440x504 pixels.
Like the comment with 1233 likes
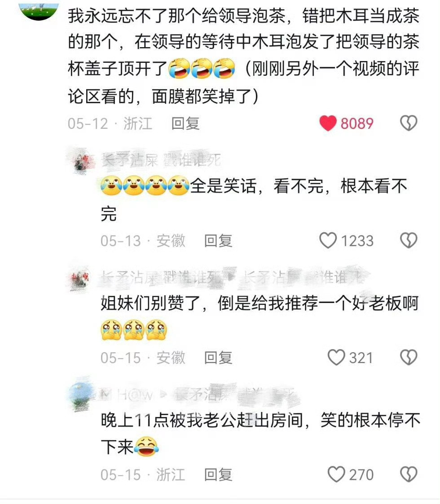328,241
